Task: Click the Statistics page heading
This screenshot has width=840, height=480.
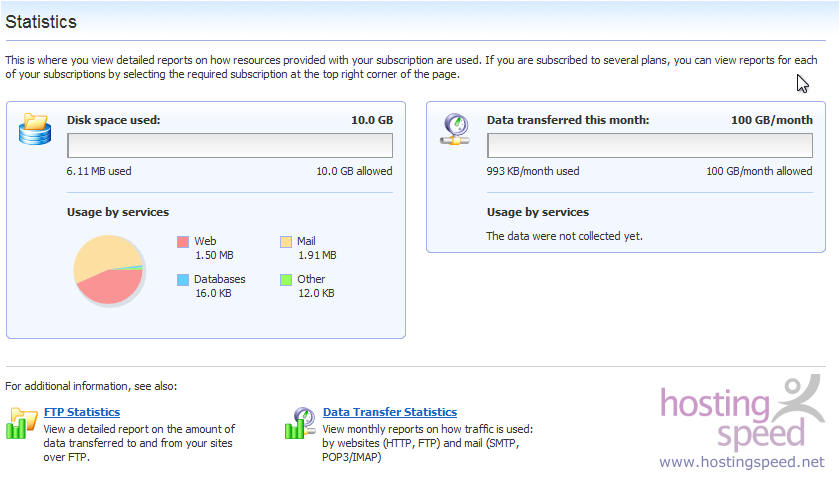Action: pyautogui.click(x=41, y=22)
